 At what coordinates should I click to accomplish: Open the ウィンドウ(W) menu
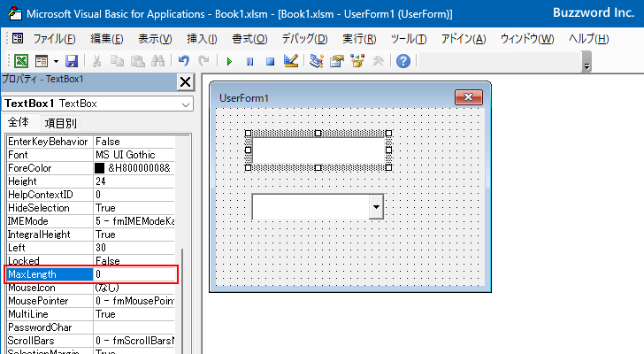pos(527,39)
